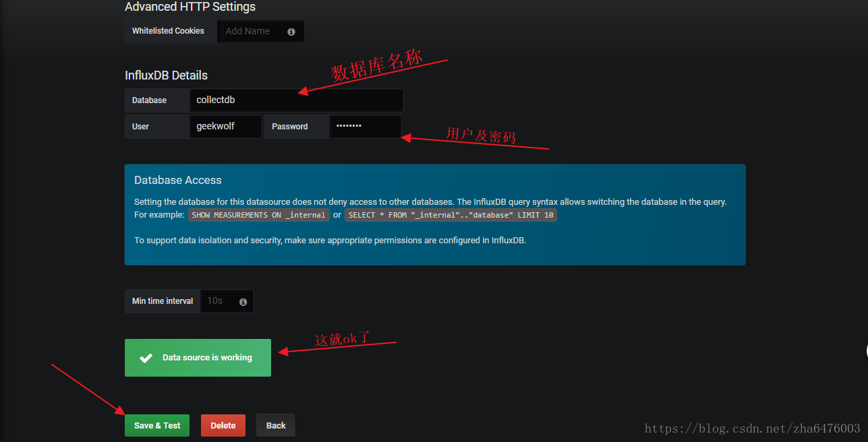
Task: Click the checkmark in the success message
Action: pyautogui.click(x=146, y=358)
